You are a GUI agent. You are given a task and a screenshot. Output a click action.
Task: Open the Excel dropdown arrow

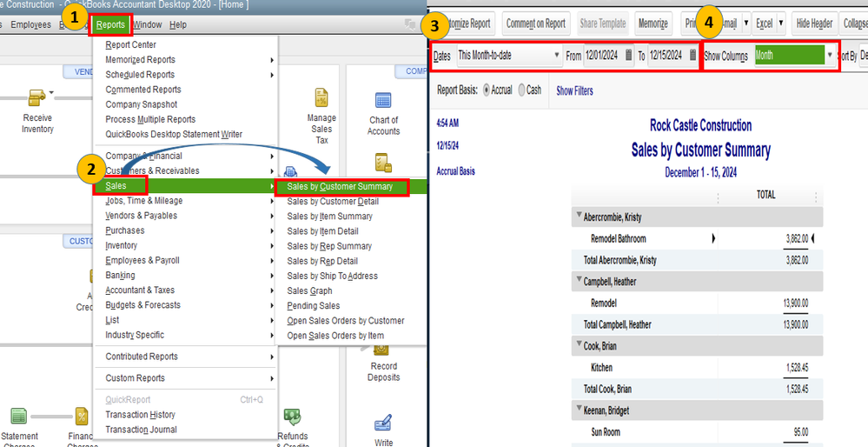point(781,23)
